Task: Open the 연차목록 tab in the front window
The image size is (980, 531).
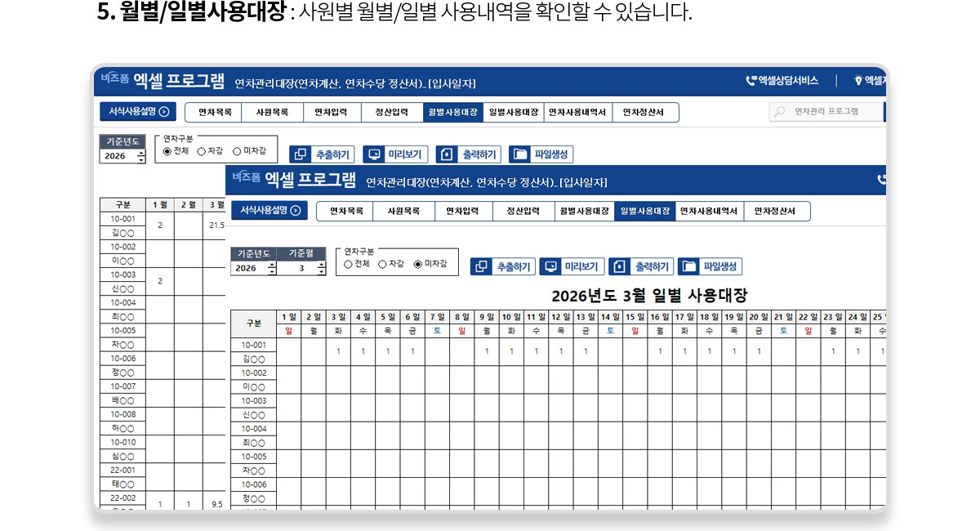Action: pos(345,211)
